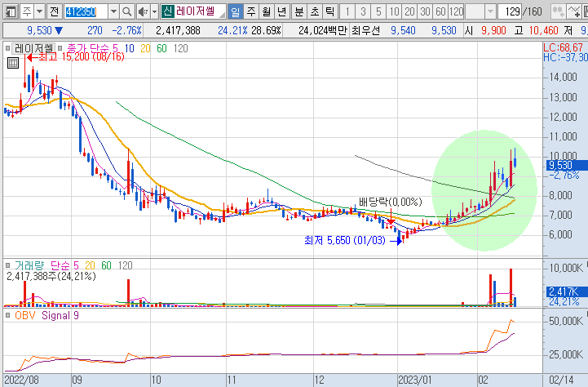Click 종가 단순 moving average label
This screenshot has height=387, width=588.
click(x=87, y=48)
